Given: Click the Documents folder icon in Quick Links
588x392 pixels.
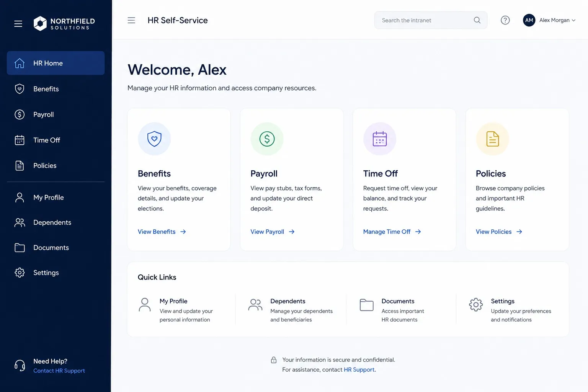Looking at the screenshot, I should point(366,305).
